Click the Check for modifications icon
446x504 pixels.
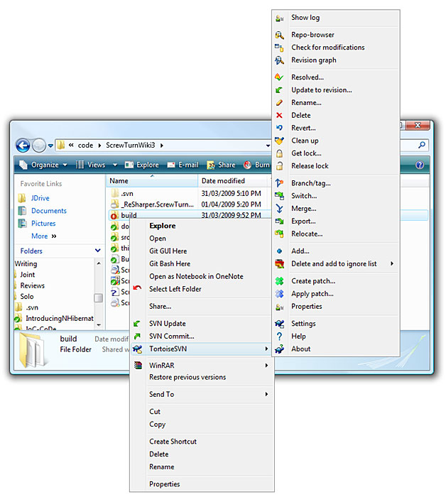(x=279, y=48)
